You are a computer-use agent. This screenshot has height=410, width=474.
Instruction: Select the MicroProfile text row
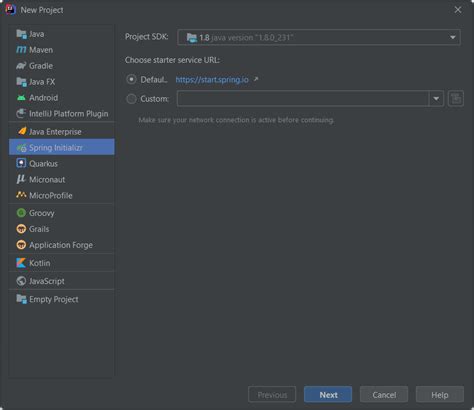62,195
